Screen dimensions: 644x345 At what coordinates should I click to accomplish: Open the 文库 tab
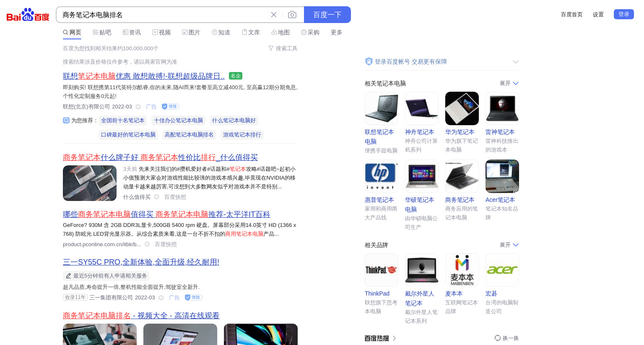[251, 32]
